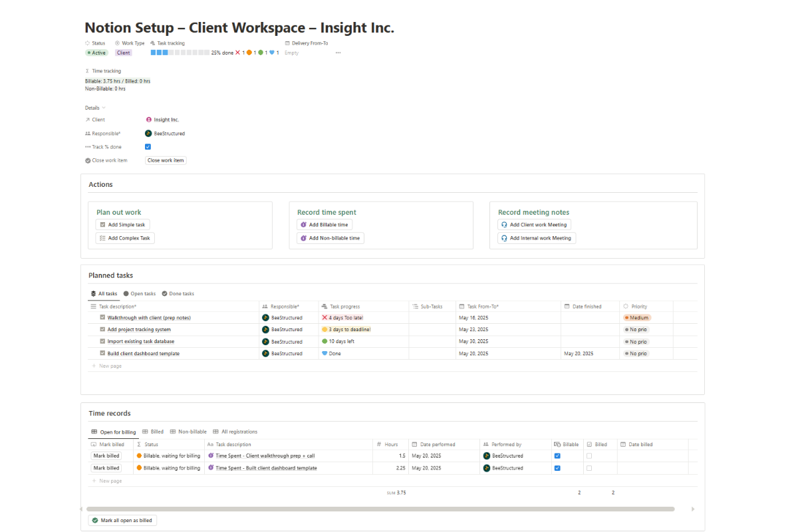Click the check-circle icon beside Close work item label
The width and height of the screenshot is (798, 532).
pyautogui.click(x=88, y=160)
